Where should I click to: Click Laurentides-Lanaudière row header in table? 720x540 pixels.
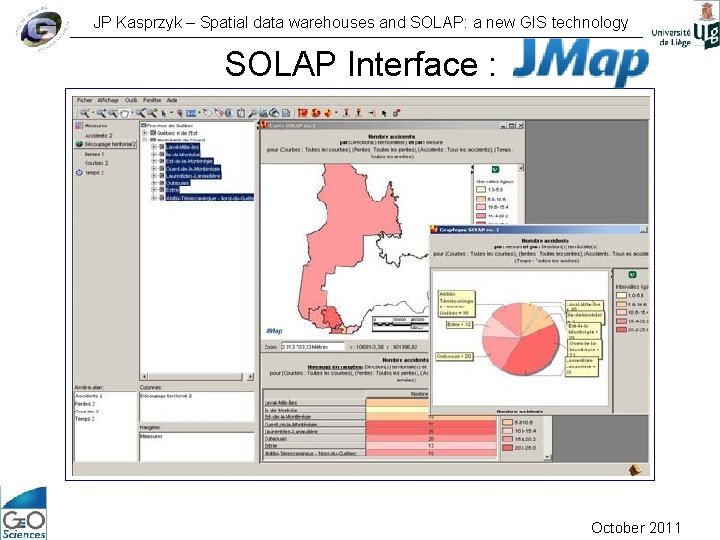[314, 432]
